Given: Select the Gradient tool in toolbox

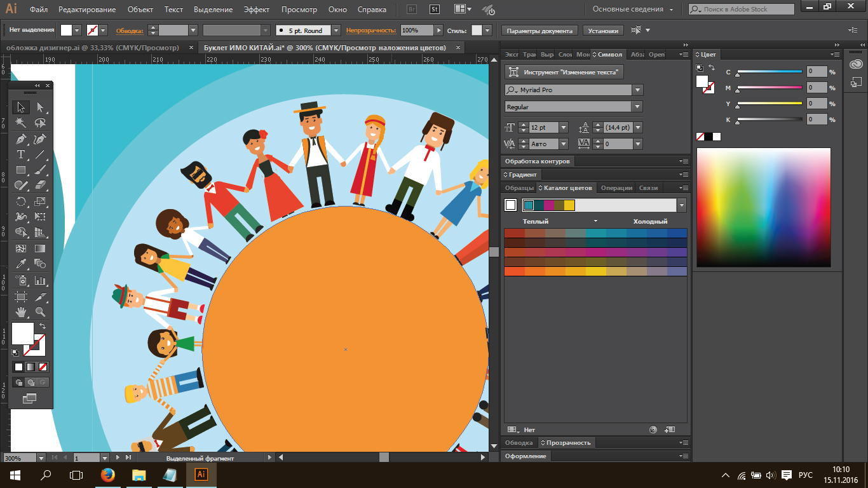Looking at the screenshot, I should pos(40,248).
